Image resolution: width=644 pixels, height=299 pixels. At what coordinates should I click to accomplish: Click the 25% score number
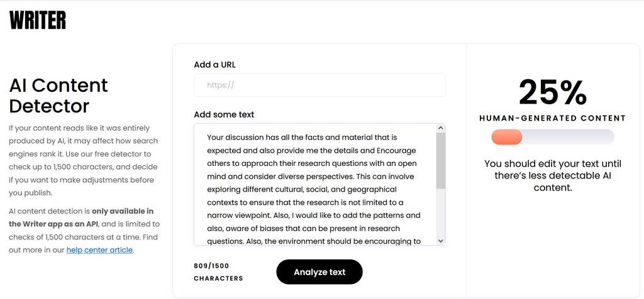(x=553, y=93)
